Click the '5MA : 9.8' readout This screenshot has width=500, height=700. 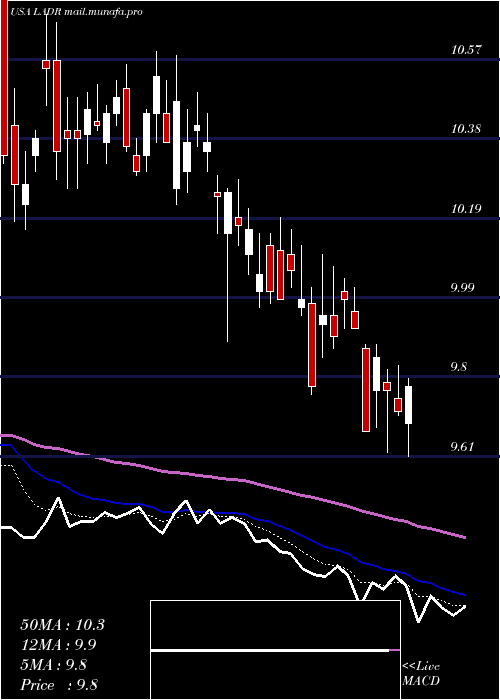point(54,665)
